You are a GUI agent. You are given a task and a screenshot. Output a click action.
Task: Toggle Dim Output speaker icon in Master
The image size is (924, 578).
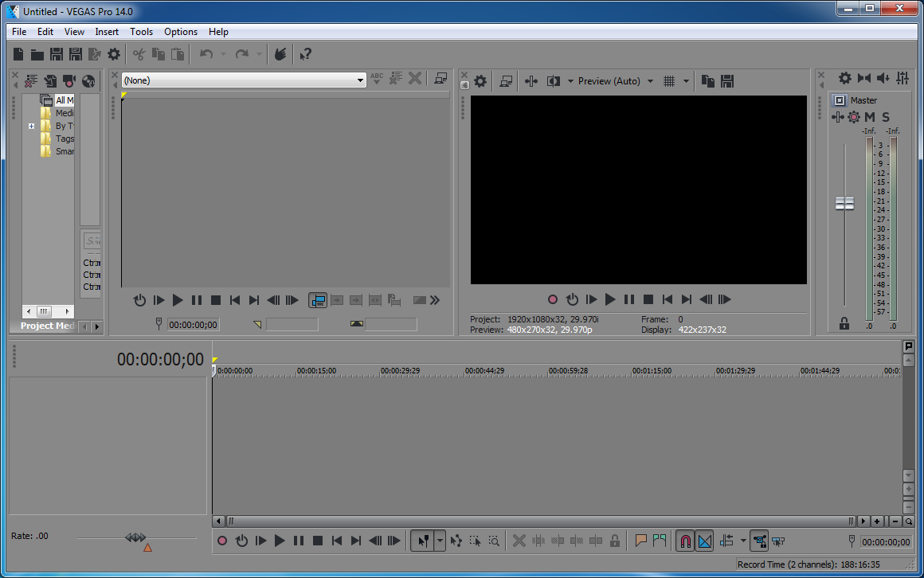tap(883, 78)
